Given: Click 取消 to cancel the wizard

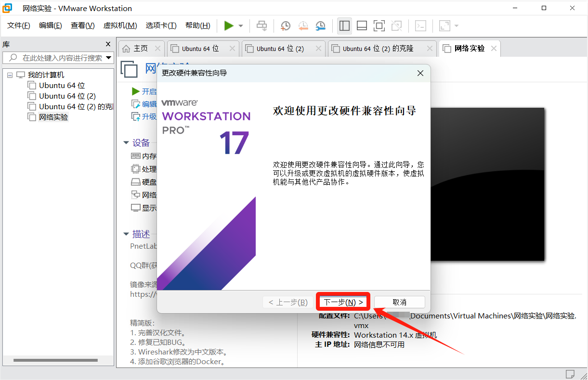Looking at the screenshot, I should click(399, 302).
